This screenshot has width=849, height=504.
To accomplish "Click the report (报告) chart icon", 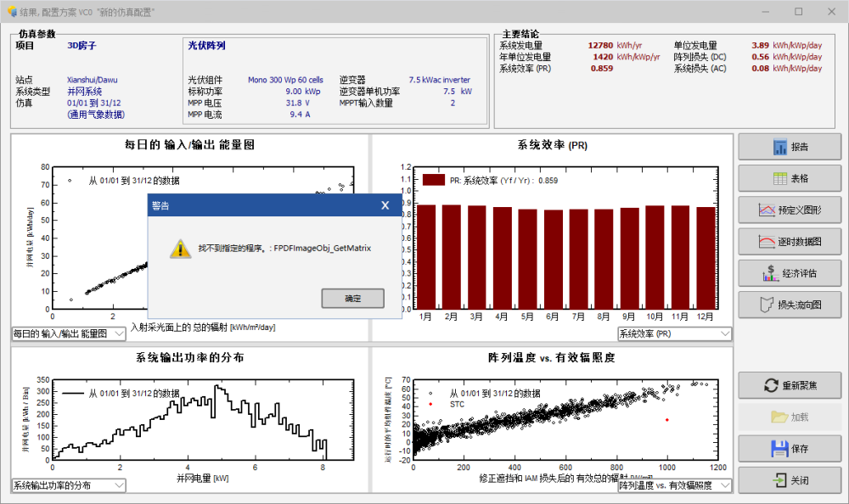I will (780, 148).
